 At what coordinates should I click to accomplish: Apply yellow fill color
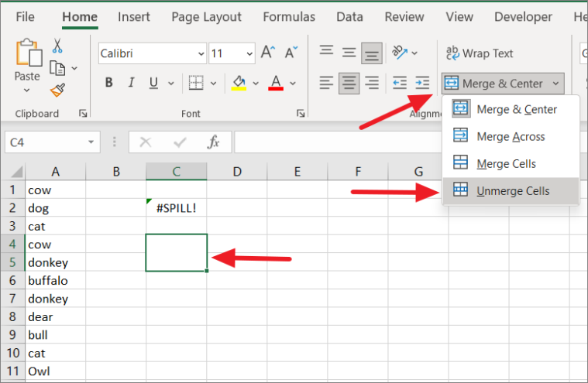click(x=239, y=83)
